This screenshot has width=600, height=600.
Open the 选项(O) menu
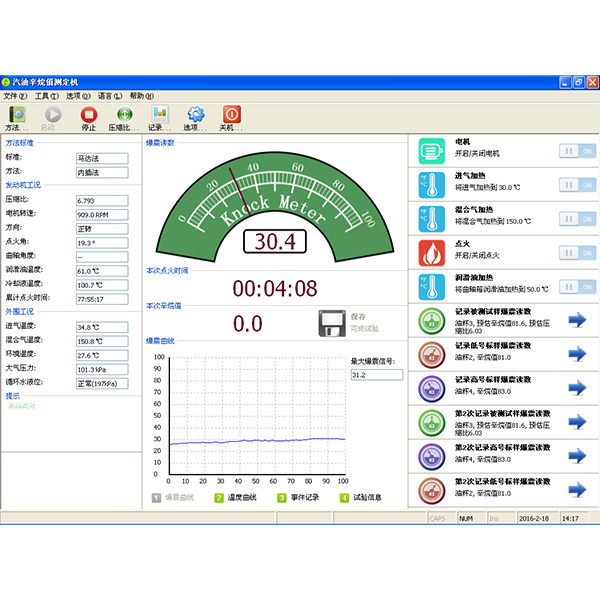[x=78, y=96]
